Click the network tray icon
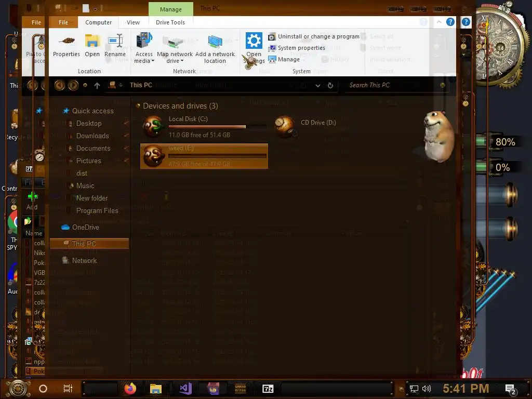Viewport: 532px width, 399px height. pyautogui.click(x=414, y=389)
